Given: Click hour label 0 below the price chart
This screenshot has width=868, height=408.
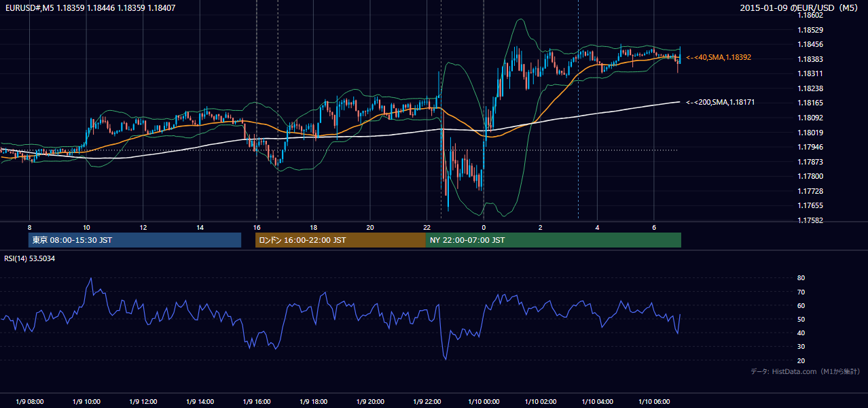Looking at the screenshot, I should (484, 227).
